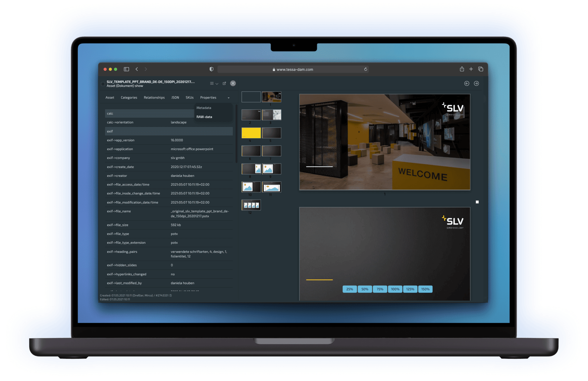Set preview zoom to 125%
588x381 pixels.
pos(410,289)
